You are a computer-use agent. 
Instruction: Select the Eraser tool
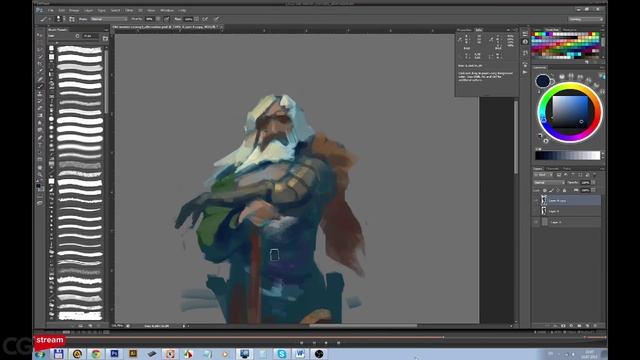point(40,108)
